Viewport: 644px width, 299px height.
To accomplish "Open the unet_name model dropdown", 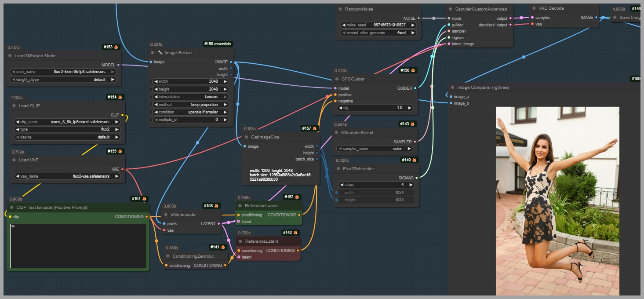I will point(63,72).
